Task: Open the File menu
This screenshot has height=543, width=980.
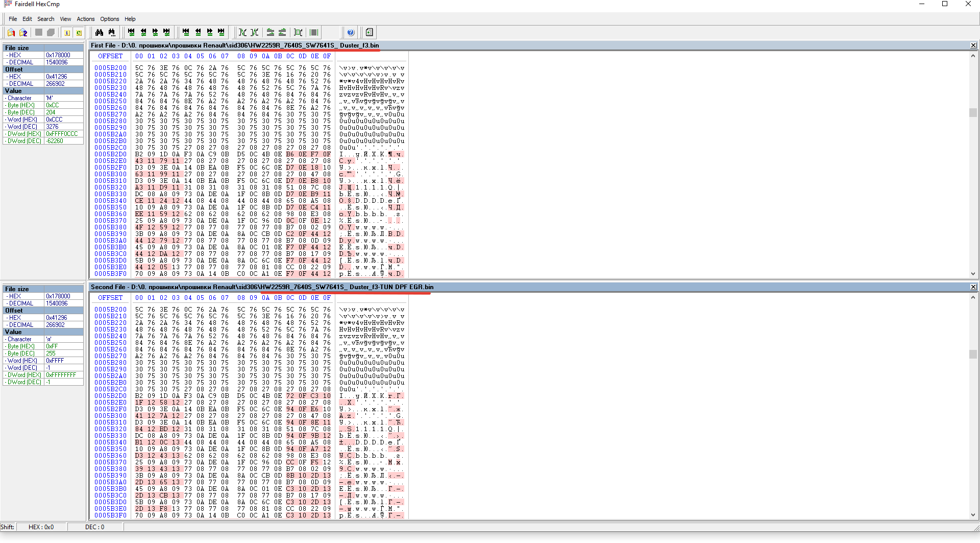Action: pos(13,19)
